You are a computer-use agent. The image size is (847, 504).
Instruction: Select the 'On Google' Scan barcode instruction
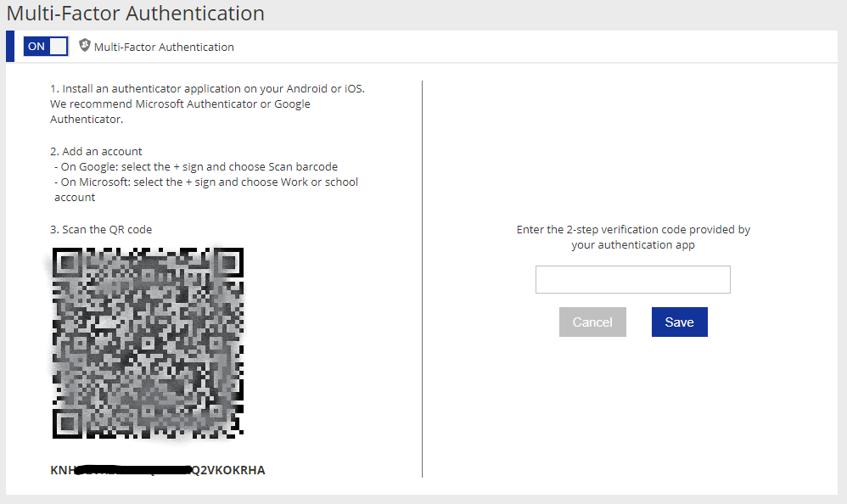[x=196, y=166]
